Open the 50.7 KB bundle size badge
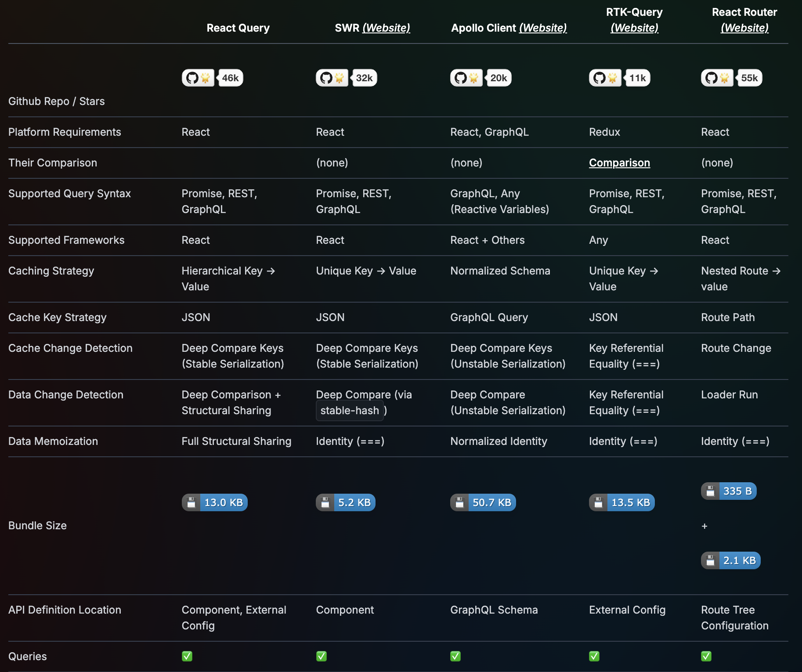This screenshot has height=672, width=802. [483, 502]
